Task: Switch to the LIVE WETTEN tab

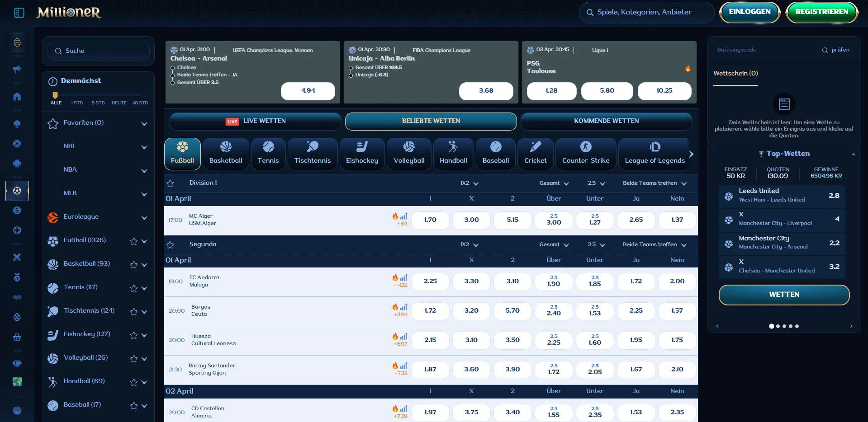Action: [x=255, y=121]
